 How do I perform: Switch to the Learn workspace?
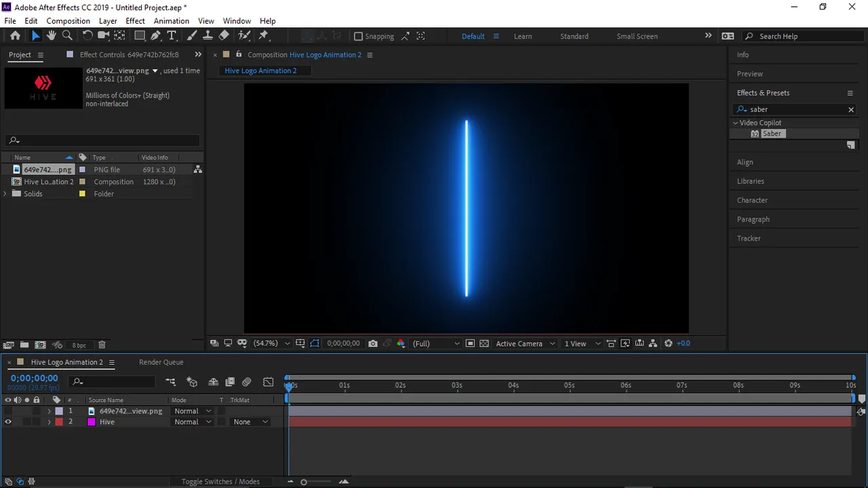pos(523,37)
